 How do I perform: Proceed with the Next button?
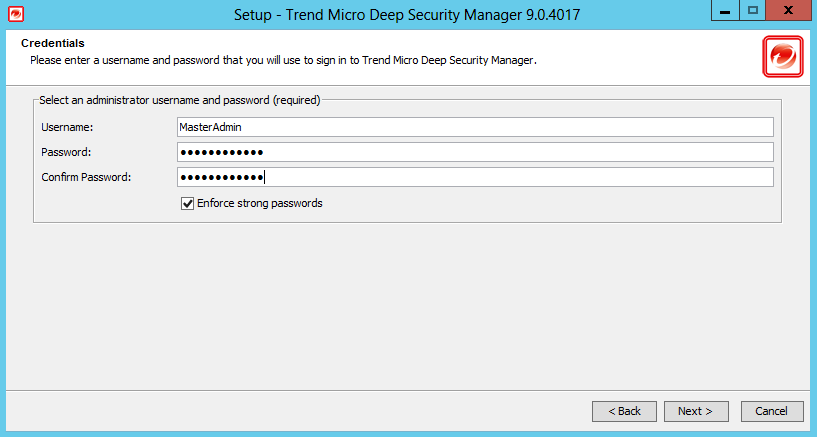[x=696, y=411]
